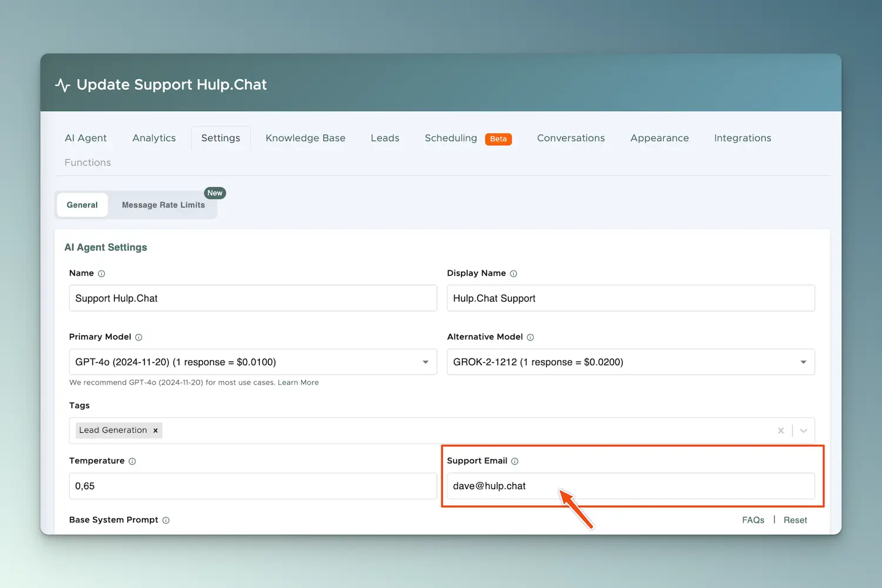Viewport: 882px width, 588px height.
Task: Click the AI Agent Settings heading
Action: [x=106, y=248]
